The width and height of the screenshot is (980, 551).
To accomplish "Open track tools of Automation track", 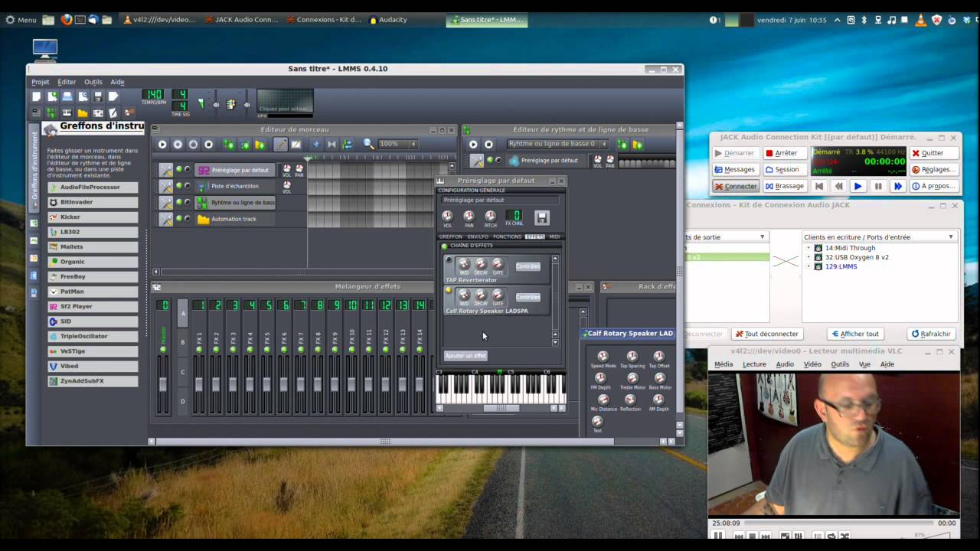I will (165, 219).
